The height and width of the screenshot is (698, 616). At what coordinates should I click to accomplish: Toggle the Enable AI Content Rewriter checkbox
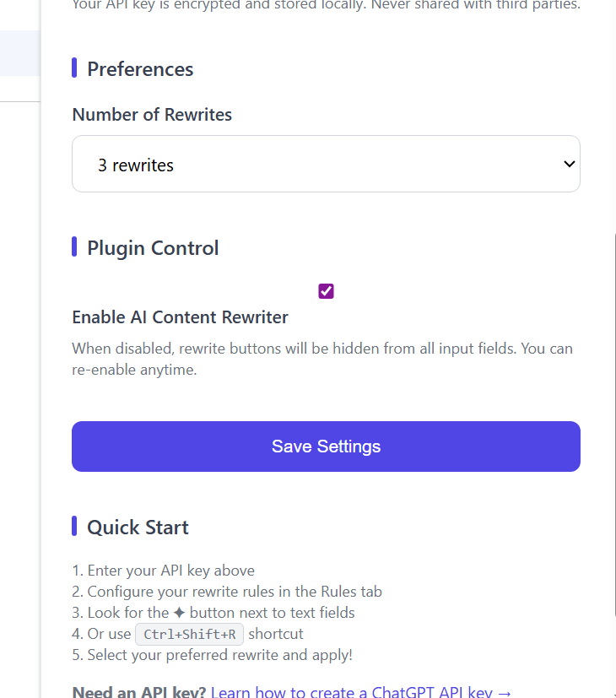326,291
